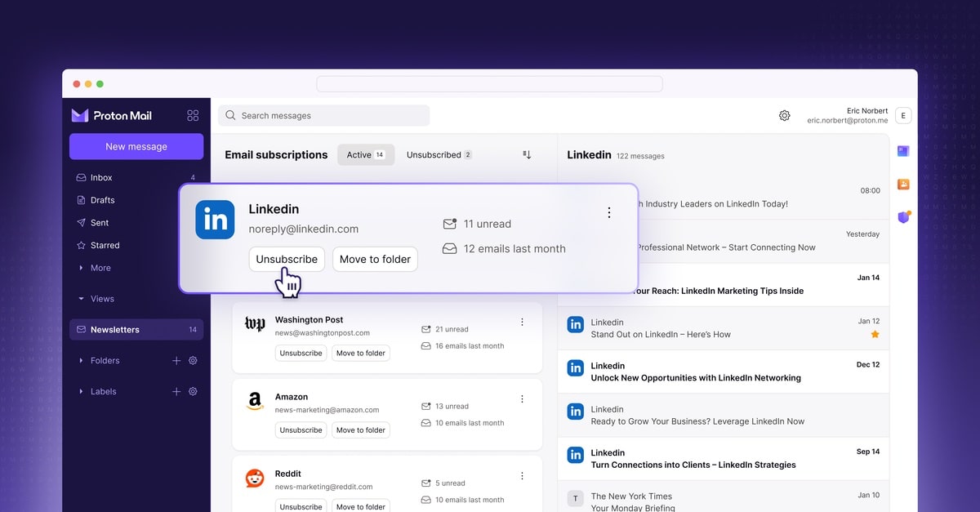Toggle star on Stand Out on LinkedIn email
Viewport: 980px width, 512px height.
point(875,335)
